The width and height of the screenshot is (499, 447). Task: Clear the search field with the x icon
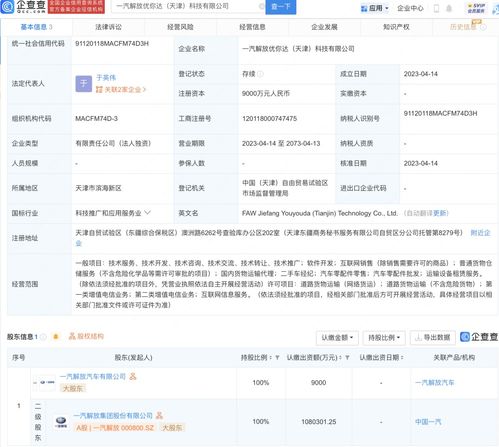click(262, 6)
